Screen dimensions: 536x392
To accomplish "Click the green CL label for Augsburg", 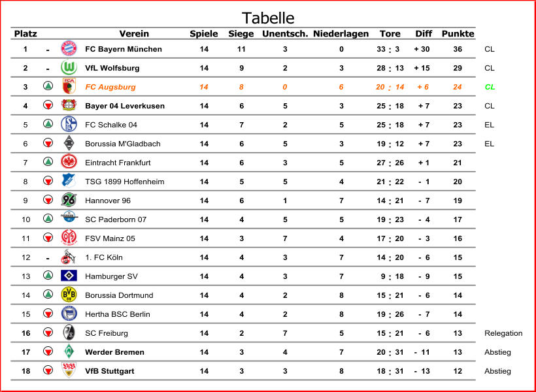I will tap(490, 87).
